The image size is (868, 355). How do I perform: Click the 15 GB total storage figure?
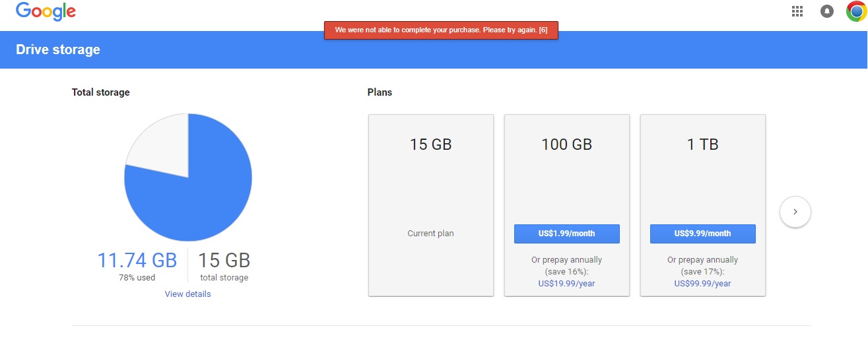[224, 260]
